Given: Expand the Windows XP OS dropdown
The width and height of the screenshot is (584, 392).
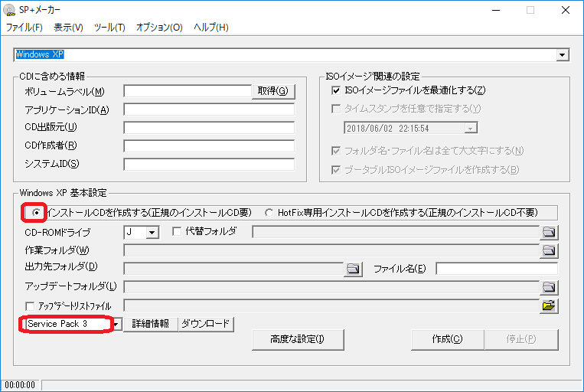Looking at the screenshot, I should [x=563, y=55].
